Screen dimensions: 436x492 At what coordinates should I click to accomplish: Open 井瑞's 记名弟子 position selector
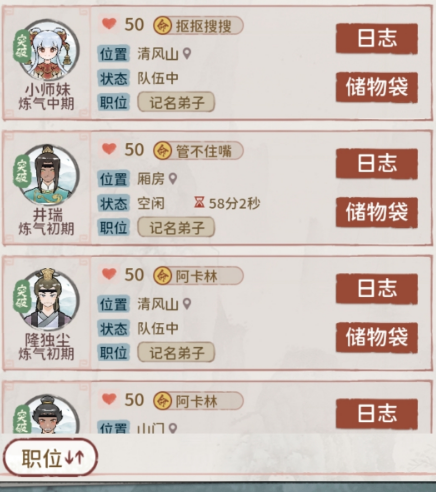pos(176,227)
